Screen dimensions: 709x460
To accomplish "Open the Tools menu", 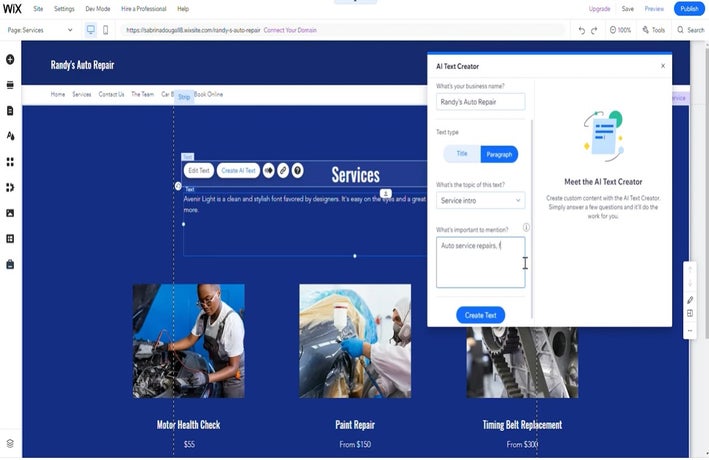I will click(x=654, y=30).
